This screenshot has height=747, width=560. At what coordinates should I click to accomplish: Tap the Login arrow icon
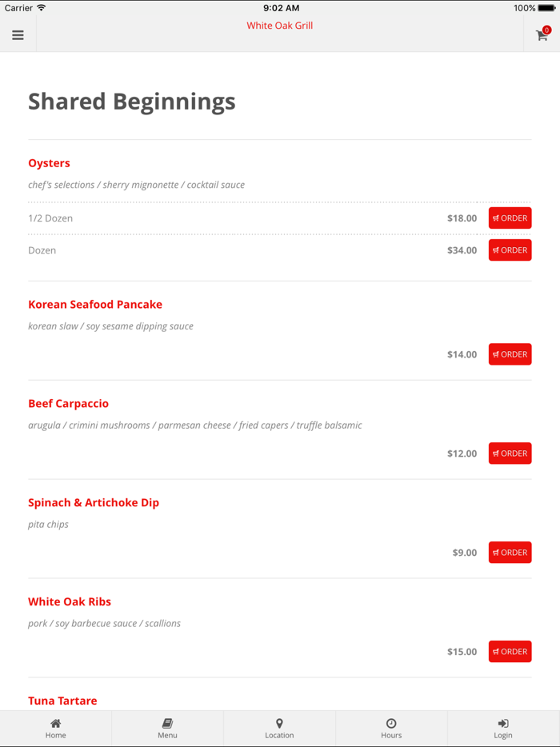pyautogui.click(x=502, y=724)
